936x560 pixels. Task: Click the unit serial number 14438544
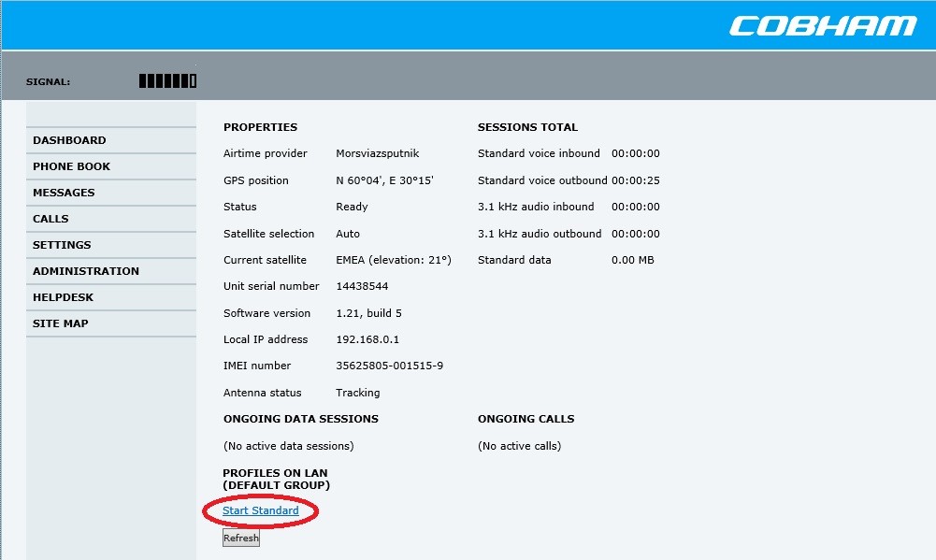362,286
